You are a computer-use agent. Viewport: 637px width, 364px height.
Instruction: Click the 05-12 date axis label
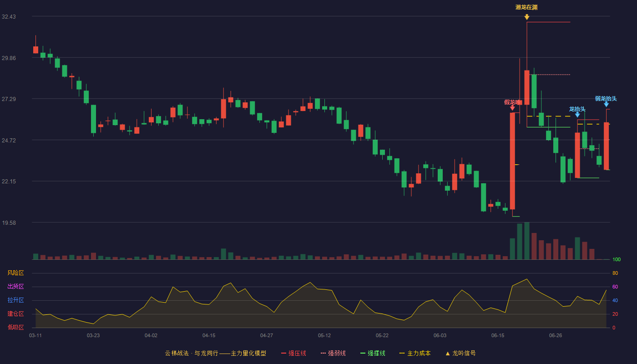point(324,335)
